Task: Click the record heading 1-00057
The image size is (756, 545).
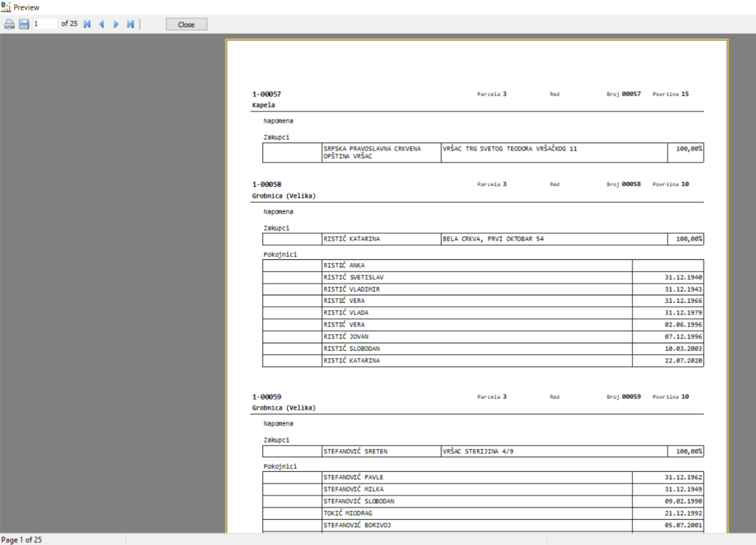Action: pyautogui.click(x=267, y=95)
